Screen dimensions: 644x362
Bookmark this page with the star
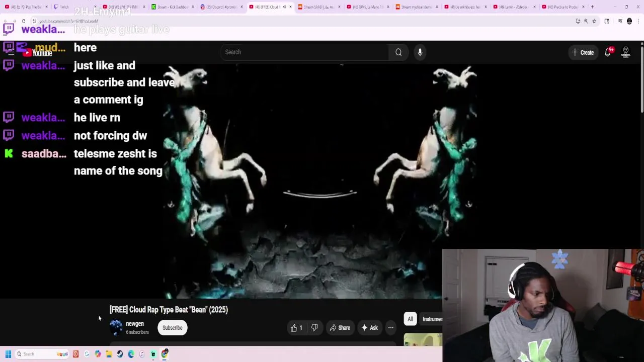[594, 21]
